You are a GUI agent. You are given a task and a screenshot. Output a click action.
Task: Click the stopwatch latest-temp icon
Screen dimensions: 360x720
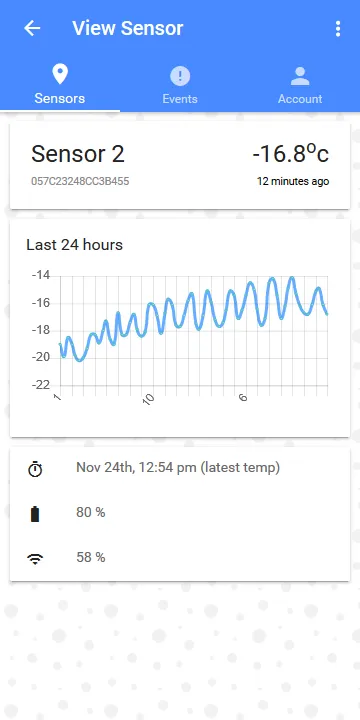click(35, 469)
